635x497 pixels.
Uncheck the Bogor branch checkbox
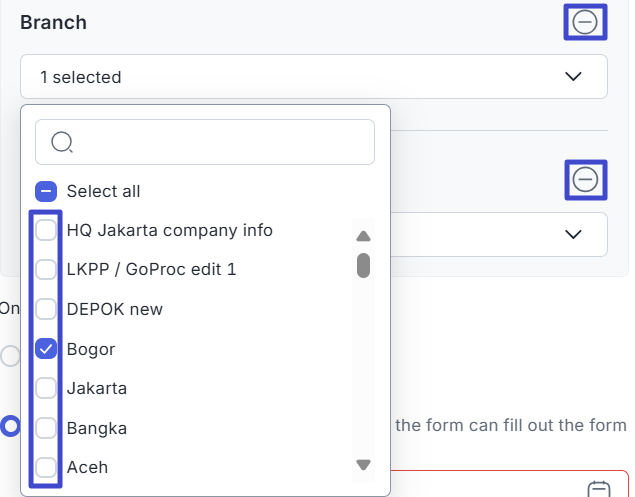46,349
